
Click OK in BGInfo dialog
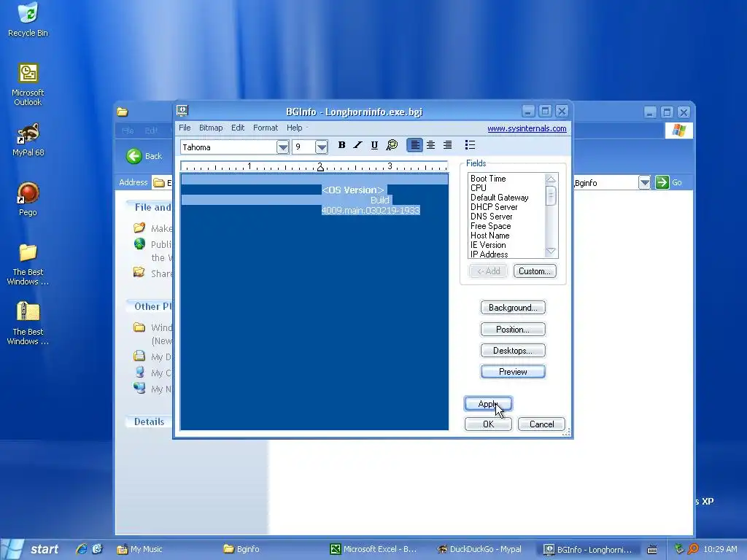488,424
